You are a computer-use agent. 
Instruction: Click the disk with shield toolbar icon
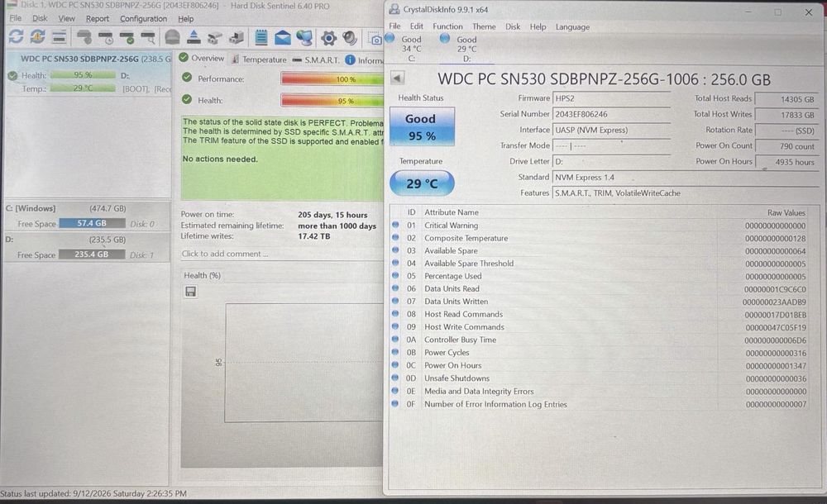[84, 37]
